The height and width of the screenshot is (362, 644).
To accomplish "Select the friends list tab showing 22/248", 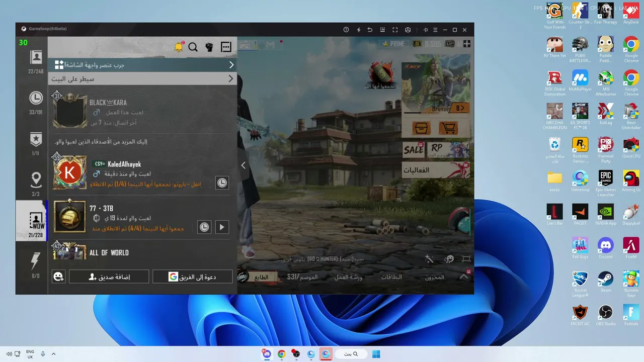I will [x=36, y=61].
